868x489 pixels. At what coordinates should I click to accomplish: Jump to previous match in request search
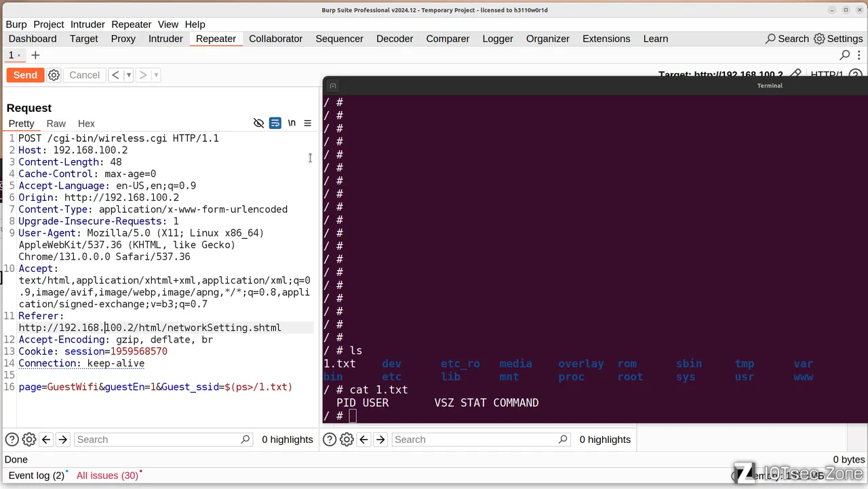[x=46, y=439]
